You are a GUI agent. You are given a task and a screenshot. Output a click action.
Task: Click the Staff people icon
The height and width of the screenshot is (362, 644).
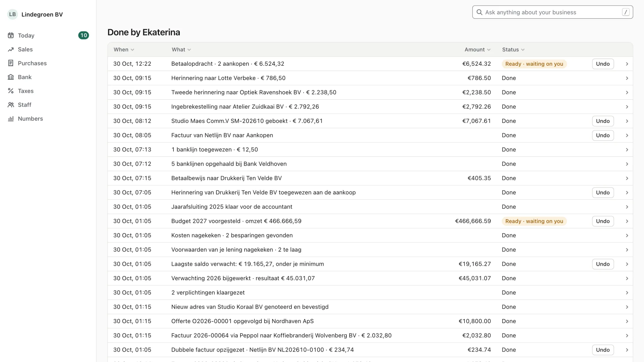[11, 105]
